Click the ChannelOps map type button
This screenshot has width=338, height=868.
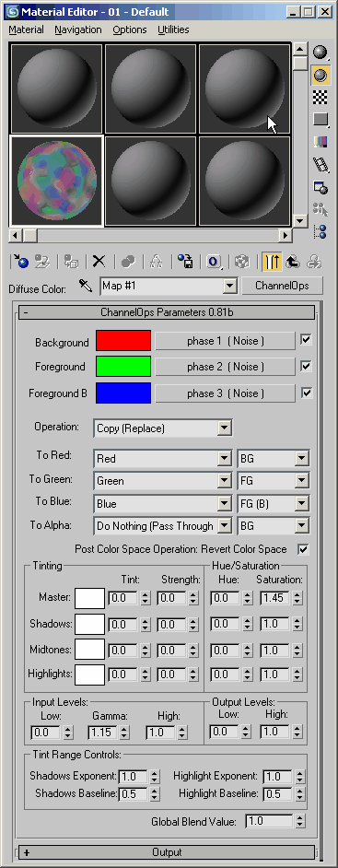282,286
